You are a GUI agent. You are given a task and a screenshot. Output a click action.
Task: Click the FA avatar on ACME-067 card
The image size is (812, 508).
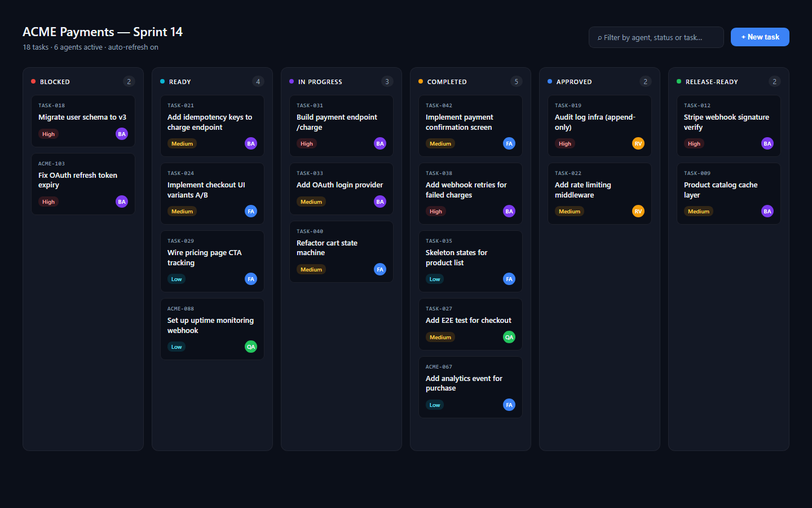coord(509,405)
